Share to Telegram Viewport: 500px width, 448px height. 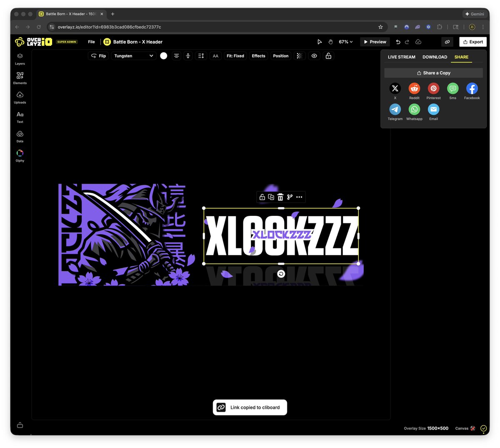395,112
